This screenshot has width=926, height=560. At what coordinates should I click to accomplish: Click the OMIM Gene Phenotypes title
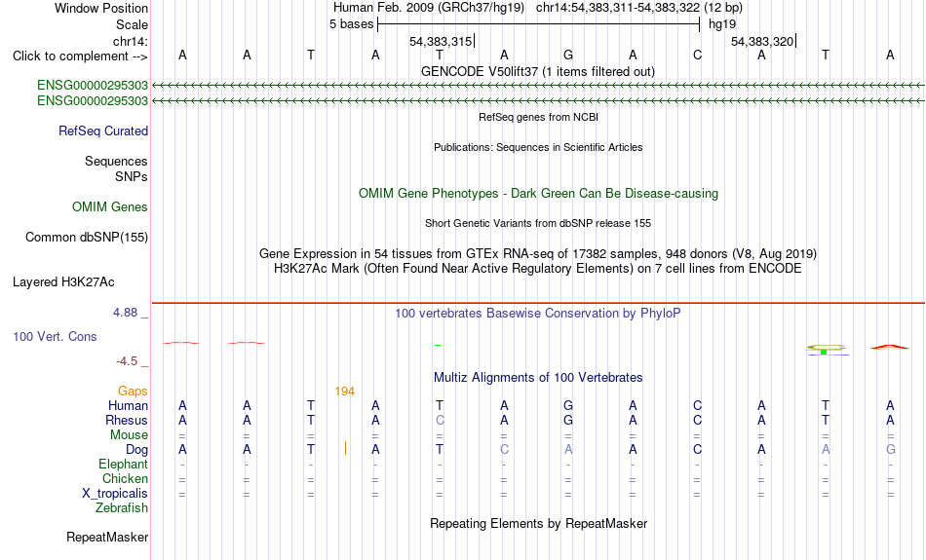[x=538, y=194]
